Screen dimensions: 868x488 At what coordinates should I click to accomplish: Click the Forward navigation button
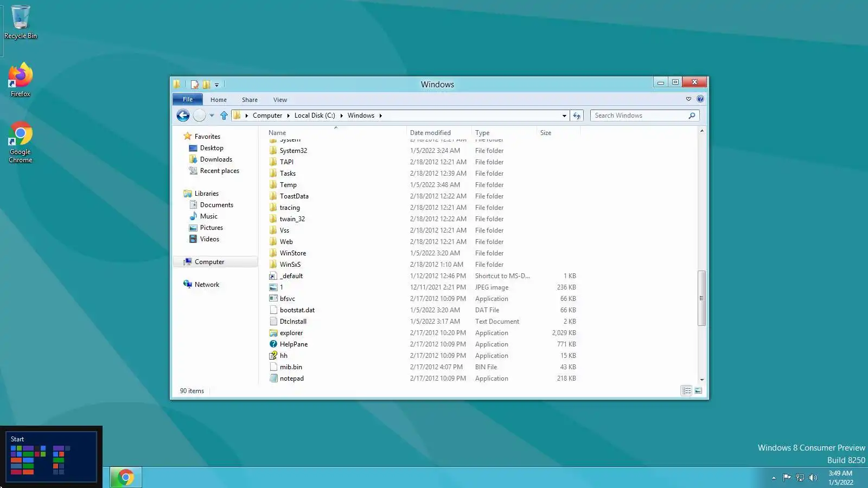pos(200,115)
